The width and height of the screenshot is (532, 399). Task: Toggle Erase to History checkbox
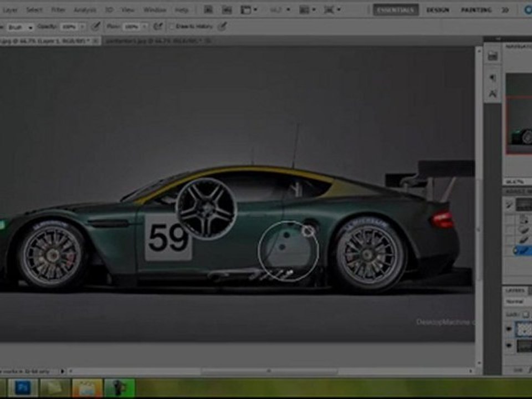172,27
